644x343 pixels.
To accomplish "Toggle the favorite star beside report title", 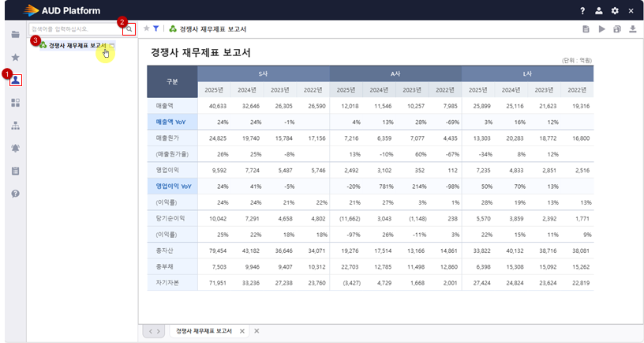I will 146,28.
